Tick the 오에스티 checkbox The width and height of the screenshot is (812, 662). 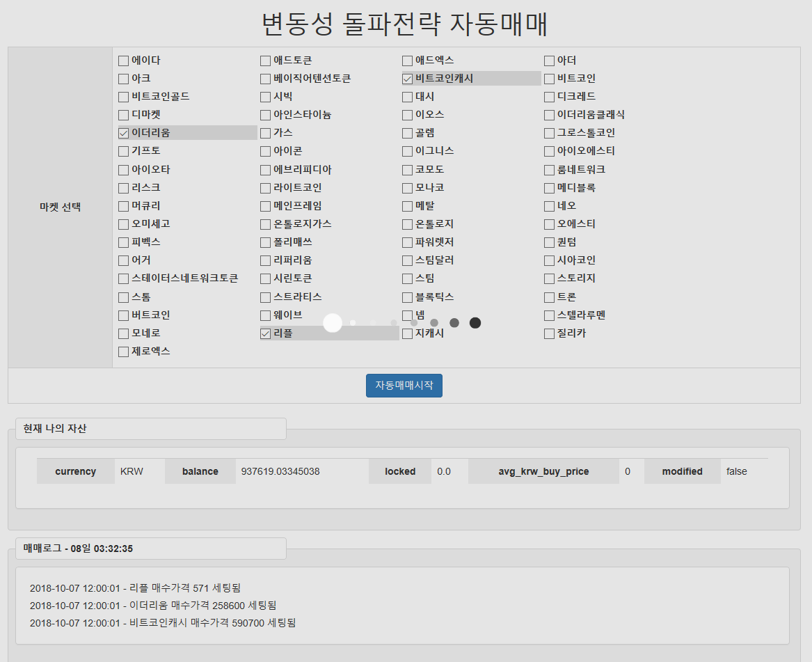[x=549, y=224]
